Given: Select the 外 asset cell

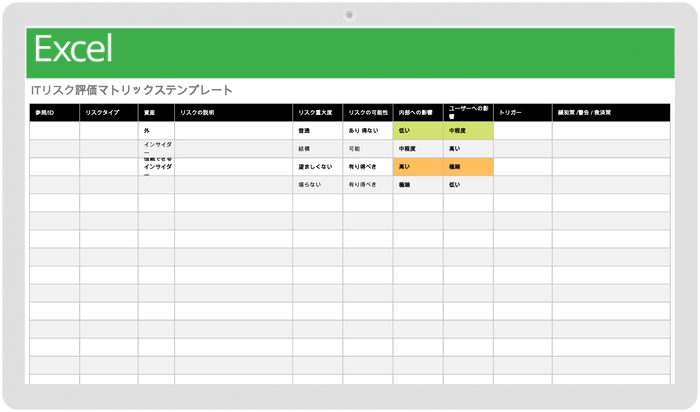Looking at the screenshot, I should click(x=156, y=131).
